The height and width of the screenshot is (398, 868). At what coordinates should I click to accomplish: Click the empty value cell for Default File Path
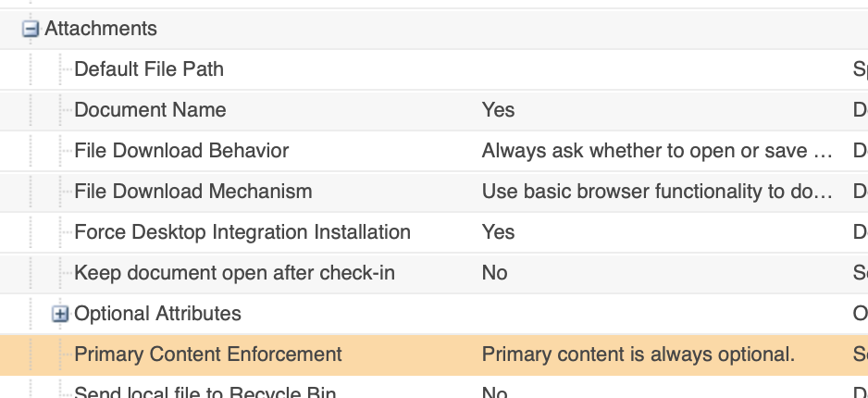tap(648, 69)
